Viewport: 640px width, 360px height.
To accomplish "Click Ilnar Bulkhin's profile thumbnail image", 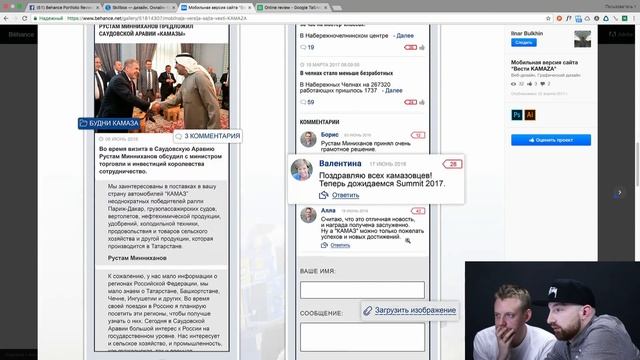I will coord(582,39).
